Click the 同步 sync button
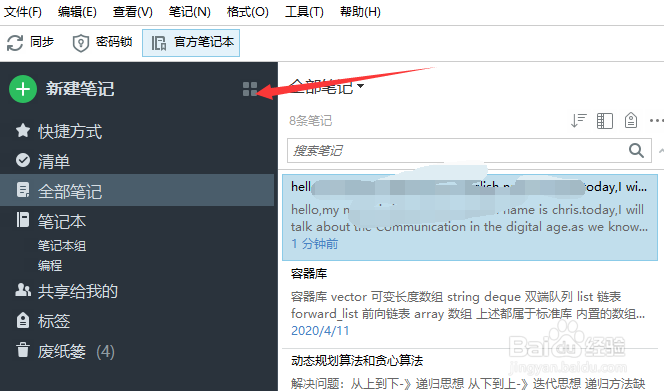 tap(30, 42)
